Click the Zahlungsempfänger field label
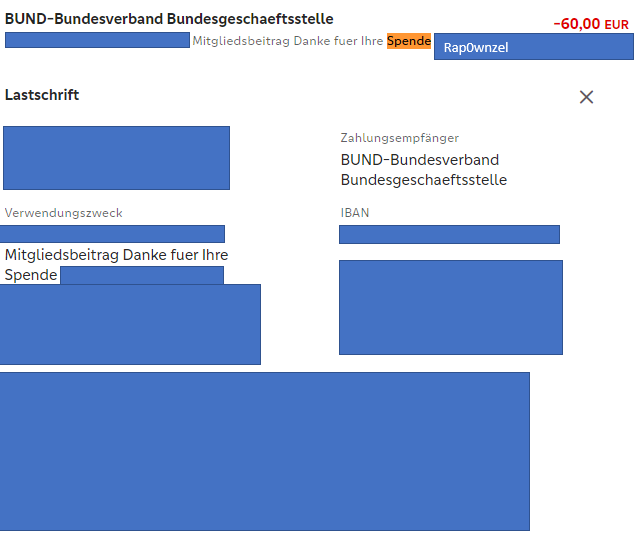Image resolution: width=640 pixels, height=549 pixels. 399,138
